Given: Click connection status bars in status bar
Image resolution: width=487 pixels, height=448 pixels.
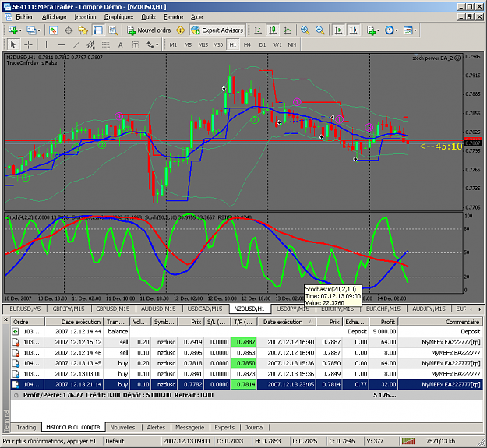Looking at the screenshot, I should pos(408,441).
